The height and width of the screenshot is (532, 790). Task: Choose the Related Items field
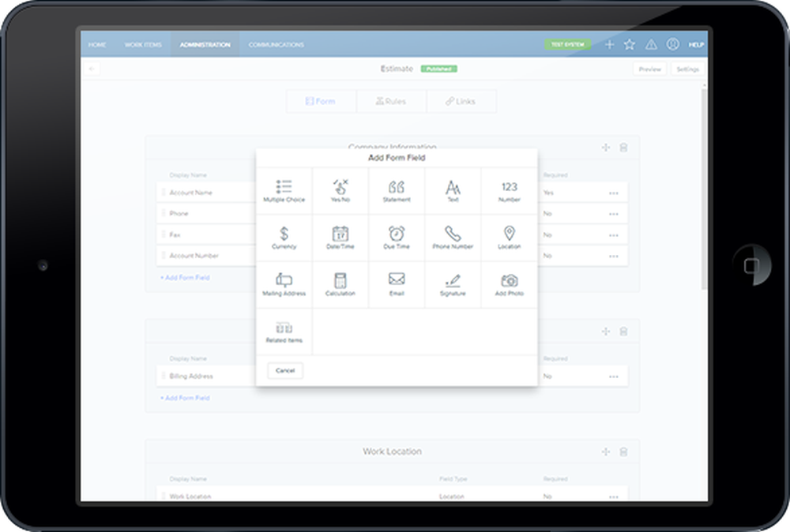[x=284, y=332]
